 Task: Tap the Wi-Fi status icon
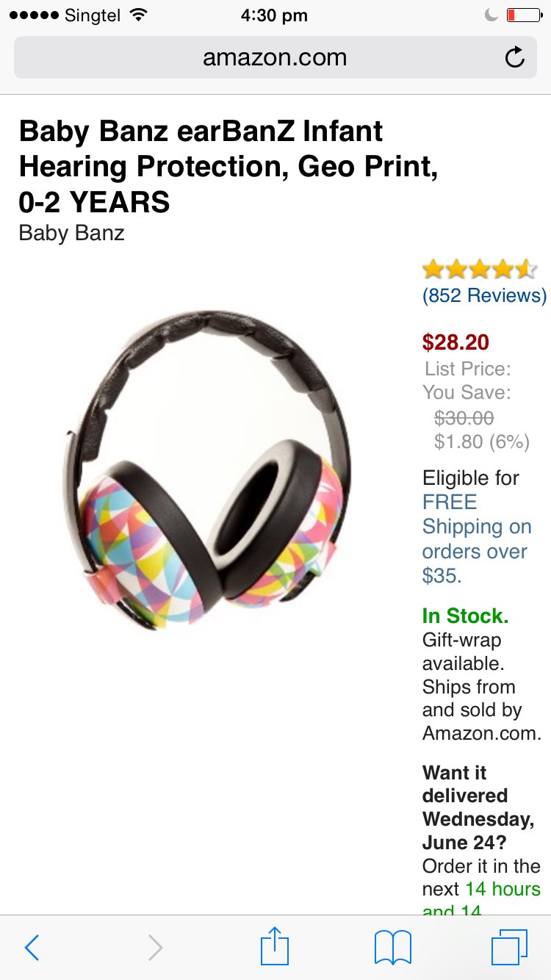coord(137,15)
